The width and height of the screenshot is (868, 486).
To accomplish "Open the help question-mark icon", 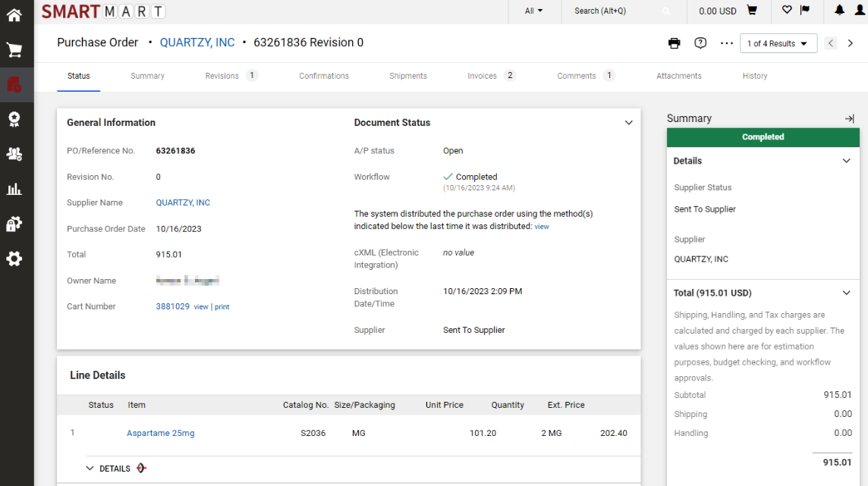I will 700,43.
